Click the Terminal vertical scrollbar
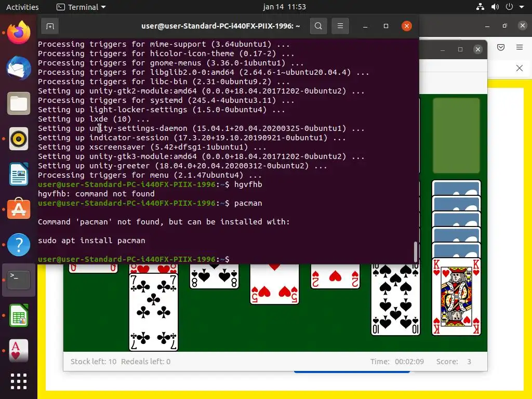 pyautogui.click(x=415, y=251)
